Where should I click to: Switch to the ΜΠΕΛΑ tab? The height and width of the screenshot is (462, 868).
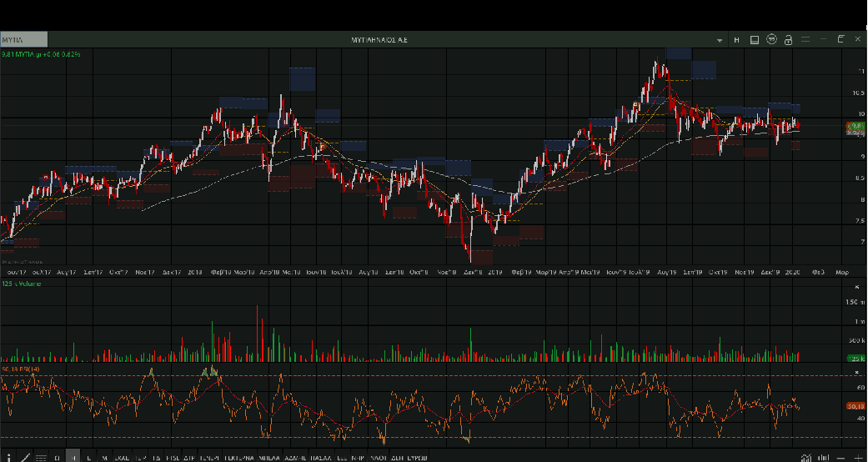coord(268,457)
